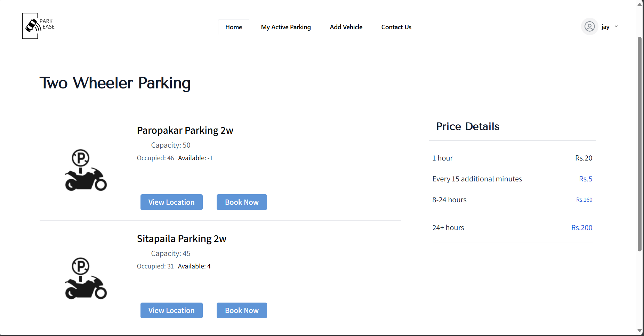Viewport: 644px width, 336px height.
Task: Click the Sitapaila Parking motorcycle icon
Action: [86, 279]
